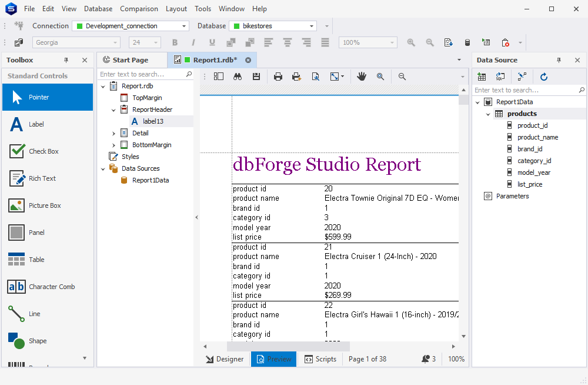Screen dimensions: 588x385
Task: Expand the BottomMargin tree node
Action: click(113, 145)
